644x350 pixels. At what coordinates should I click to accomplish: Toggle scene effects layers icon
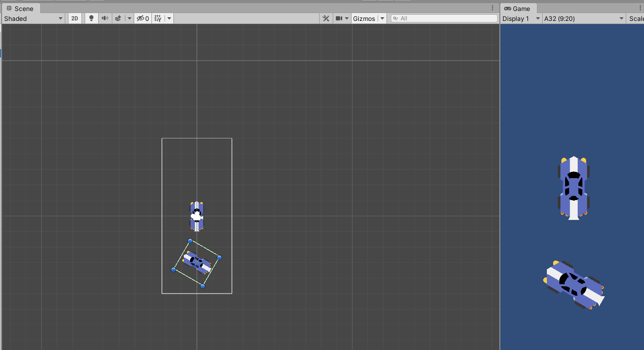click(118, 18)
